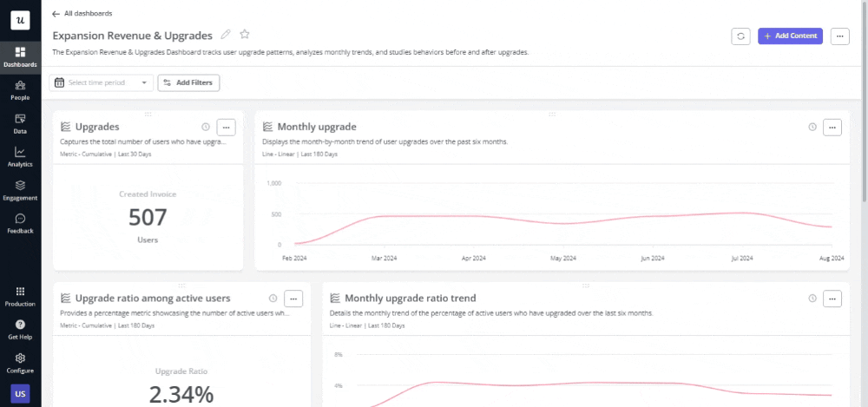Click the pencil edit icon beside dashboard title

click(226, 35)
